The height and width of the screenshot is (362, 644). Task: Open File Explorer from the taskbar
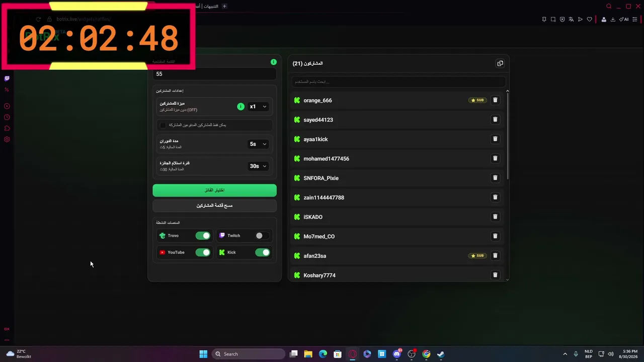[308, 354]
